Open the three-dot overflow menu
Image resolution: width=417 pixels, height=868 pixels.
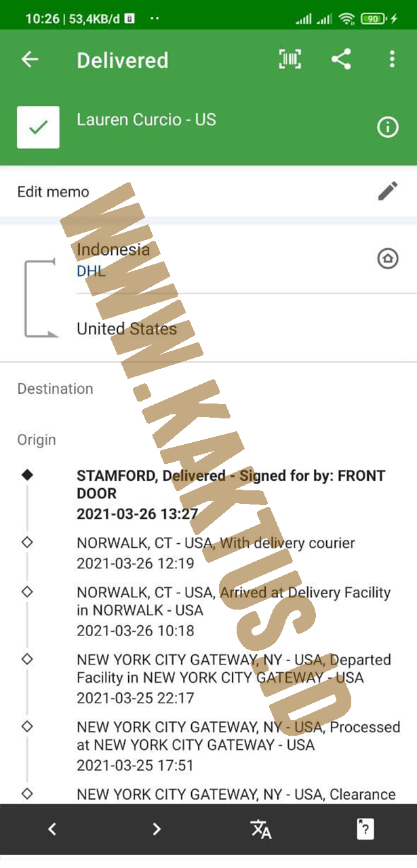point(392,60)
